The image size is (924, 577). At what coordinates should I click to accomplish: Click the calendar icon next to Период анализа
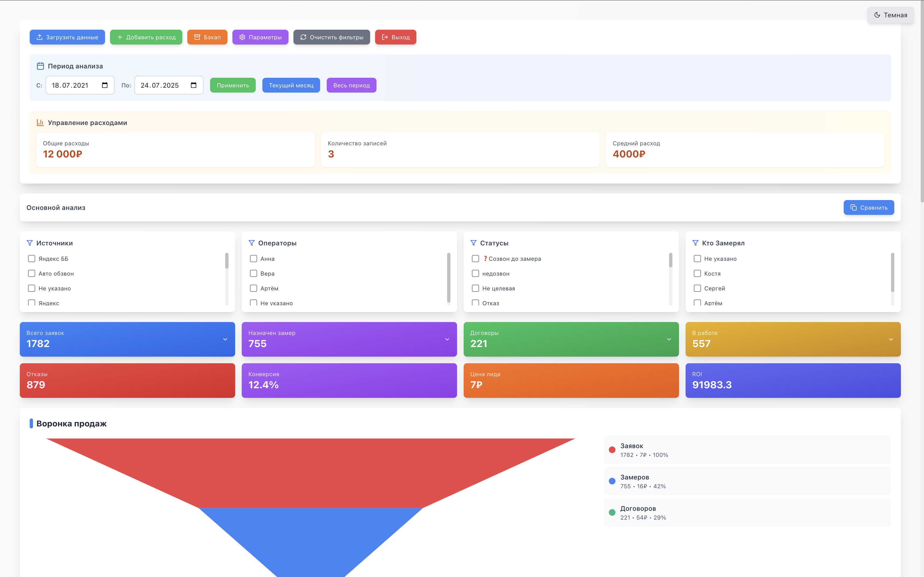click(x=40, y=66)
